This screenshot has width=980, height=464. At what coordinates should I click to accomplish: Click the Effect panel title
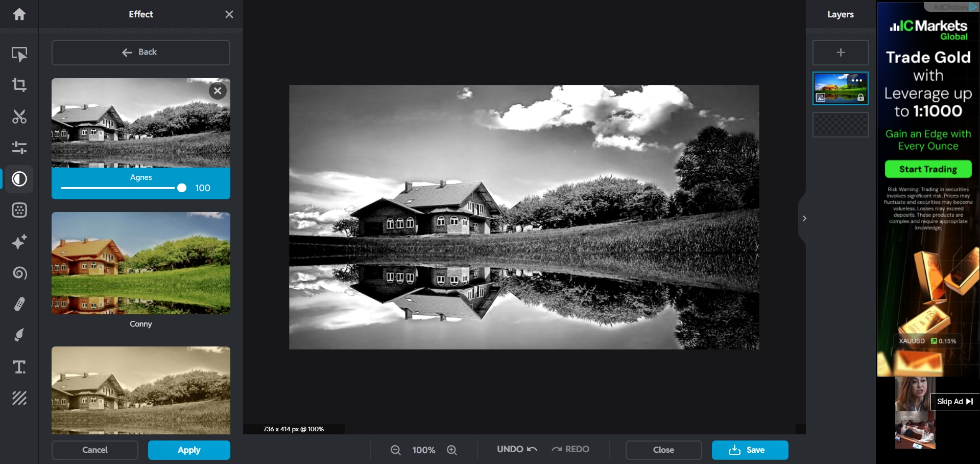pyautogui.click(x=141, y=14)
